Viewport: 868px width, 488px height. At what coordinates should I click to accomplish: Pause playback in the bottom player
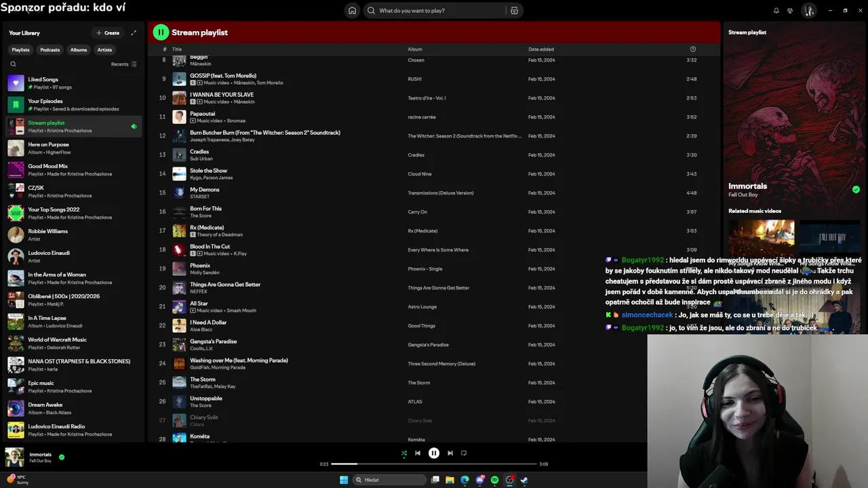[434, 453]
